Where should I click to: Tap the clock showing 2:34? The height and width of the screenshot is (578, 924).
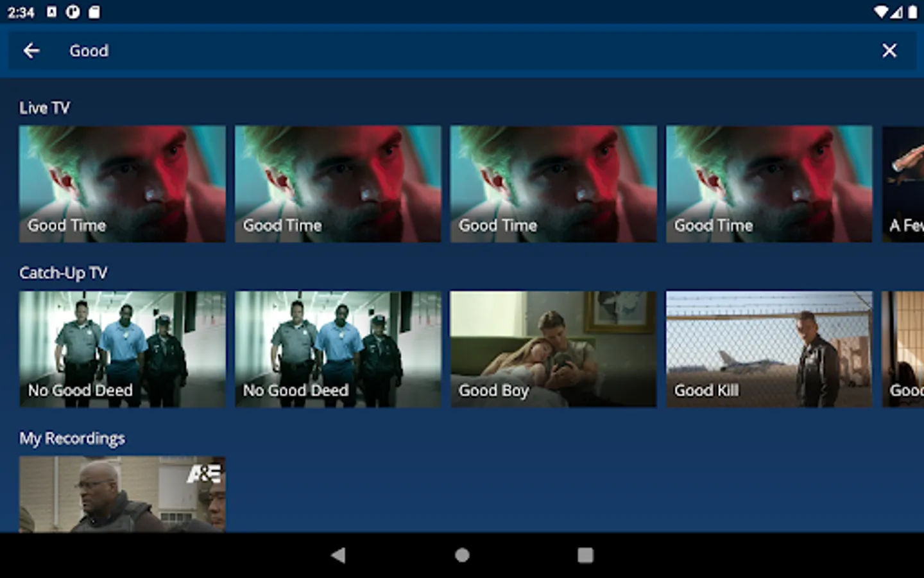[21, 12]
